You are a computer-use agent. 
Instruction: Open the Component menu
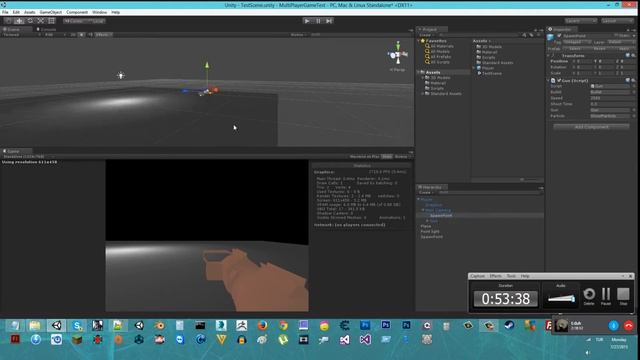[77, 12]
